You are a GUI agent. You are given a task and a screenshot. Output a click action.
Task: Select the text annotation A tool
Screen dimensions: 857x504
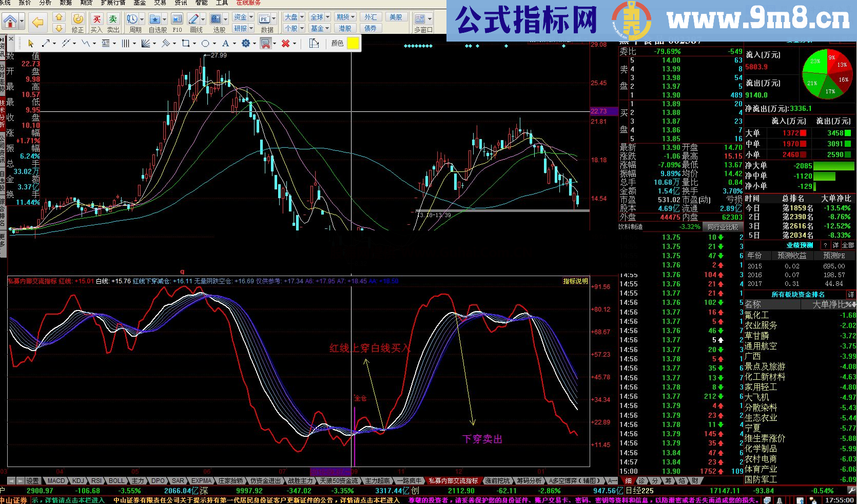(x=225, y=44)
